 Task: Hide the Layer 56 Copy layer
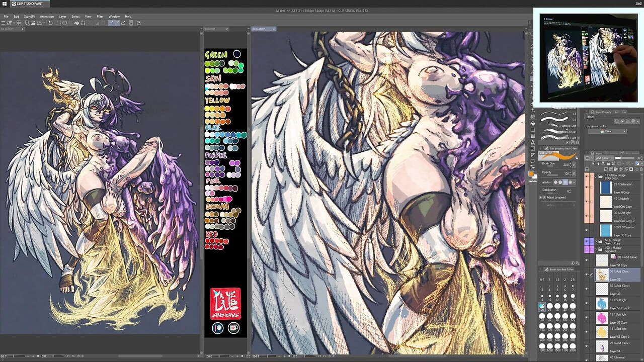(x=586, y=318)
